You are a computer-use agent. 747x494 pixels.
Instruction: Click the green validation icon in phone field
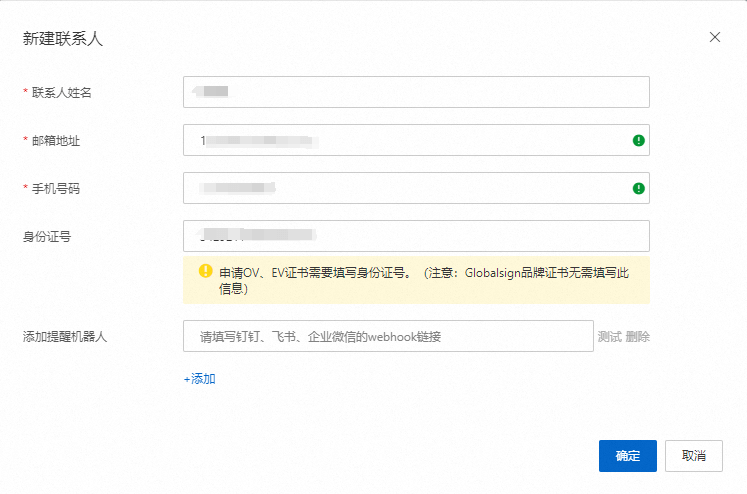tap(638, 188)
